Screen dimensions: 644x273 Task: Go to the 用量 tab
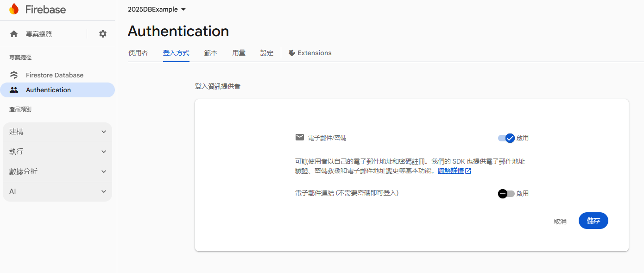239,53
